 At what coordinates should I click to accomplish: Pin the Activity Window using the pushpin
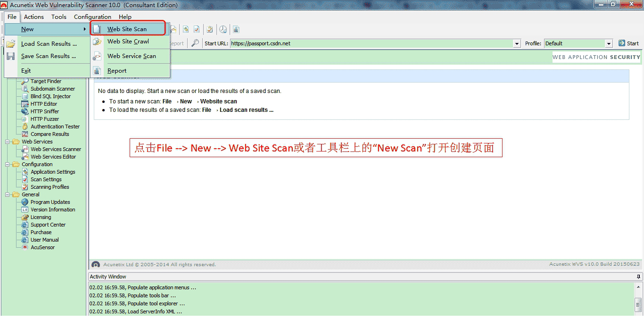pos(639,277)
